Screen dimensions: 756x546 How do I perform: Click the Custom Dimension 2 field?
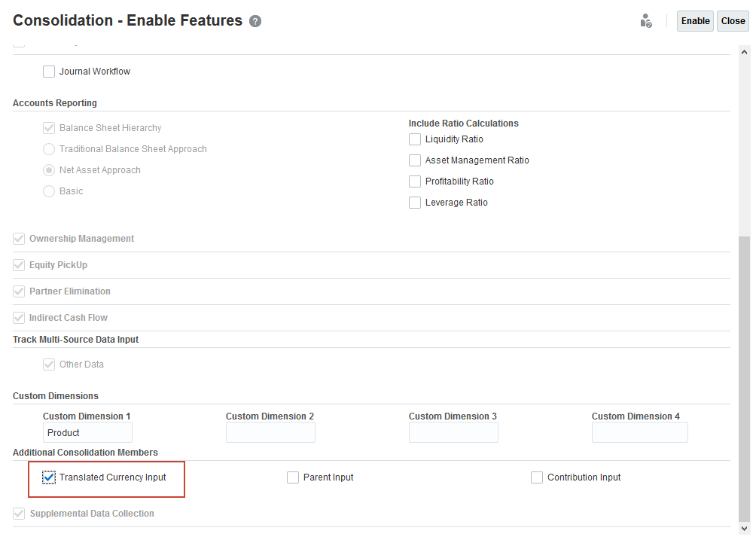270,432
